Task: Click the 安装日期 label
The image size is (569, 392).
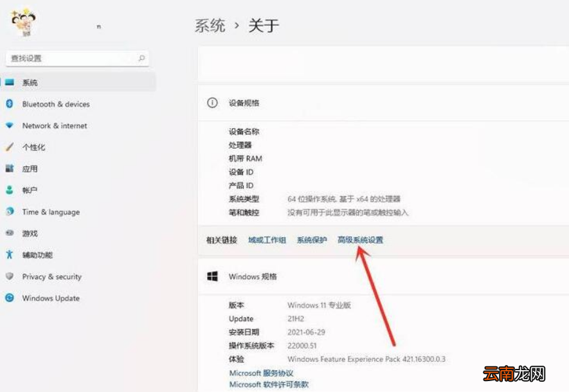Action: pos(244,332)
